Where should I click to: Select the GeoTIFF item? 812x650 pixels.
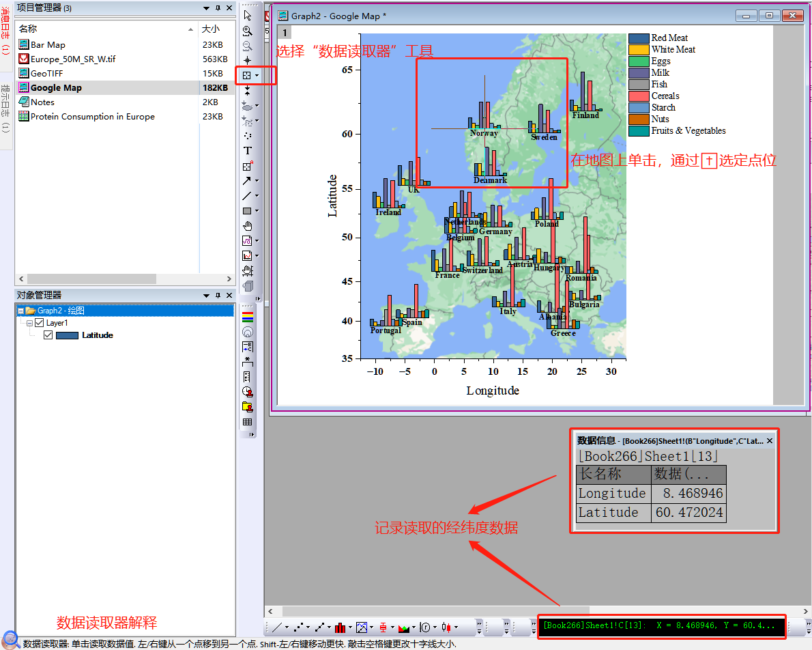[46, 73]
